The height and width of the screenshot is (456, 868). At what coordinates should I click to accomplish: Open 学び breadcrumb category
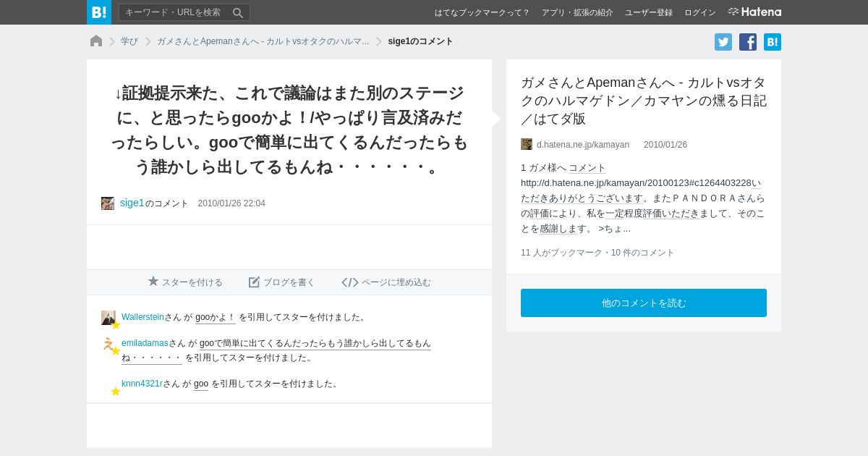[129, 41]
